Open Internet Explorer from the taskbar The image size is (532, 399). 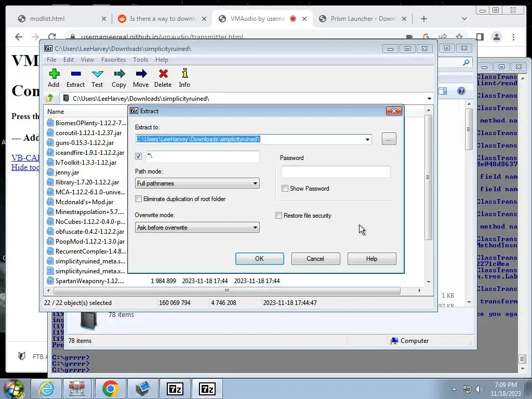(x=46, y=389)
